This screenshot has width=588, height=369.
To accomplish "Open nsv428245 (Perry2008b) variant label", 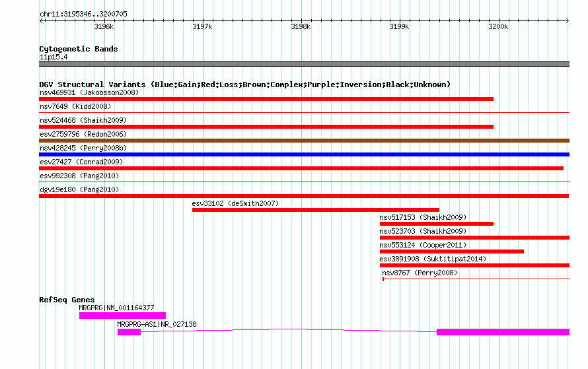I will click(83, 148).
